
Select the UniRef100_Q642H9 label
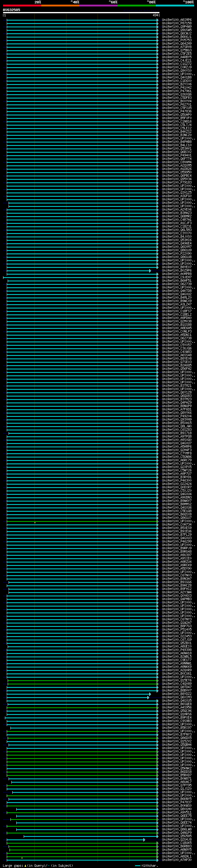pyautogui.click(x=176, y=43)
